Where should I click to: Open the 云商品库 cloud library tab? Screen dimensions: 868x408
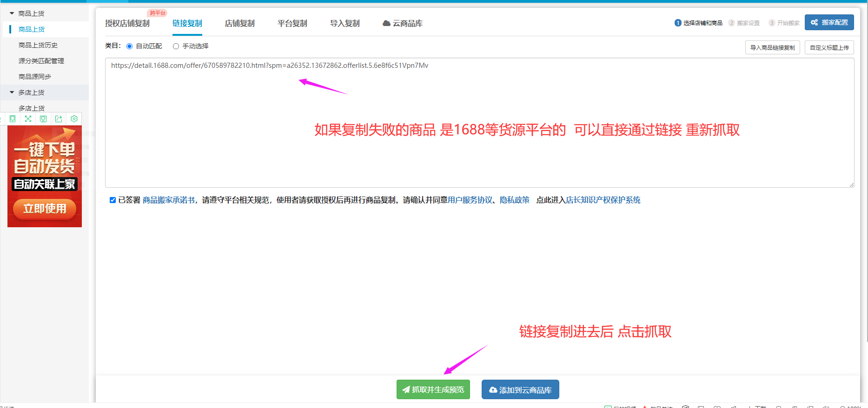pyautogui.click(x=403, y=23)
